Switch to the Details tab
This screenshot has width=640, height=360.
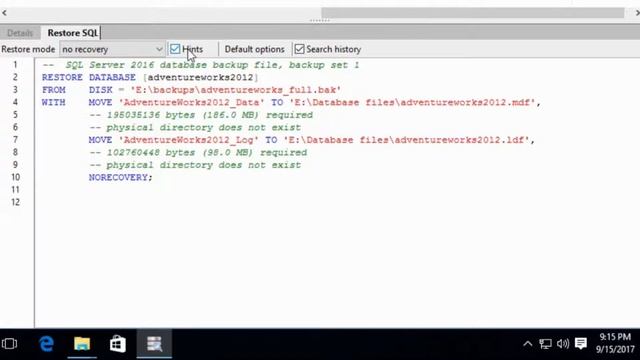[x=20, y=33]
